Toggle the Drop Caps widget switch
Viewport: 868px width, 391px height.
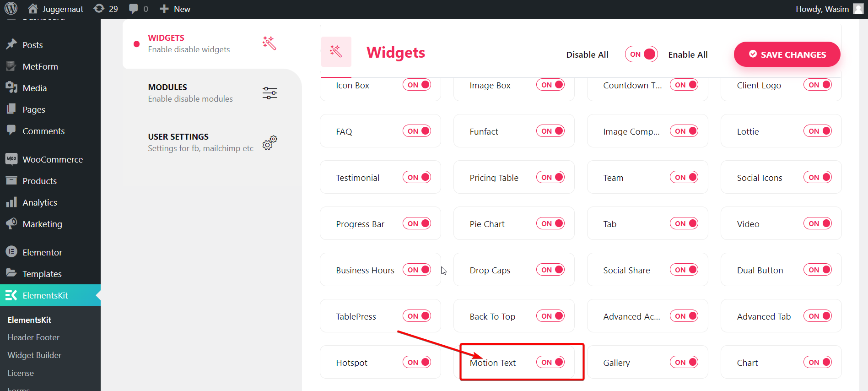click(550, 270)
